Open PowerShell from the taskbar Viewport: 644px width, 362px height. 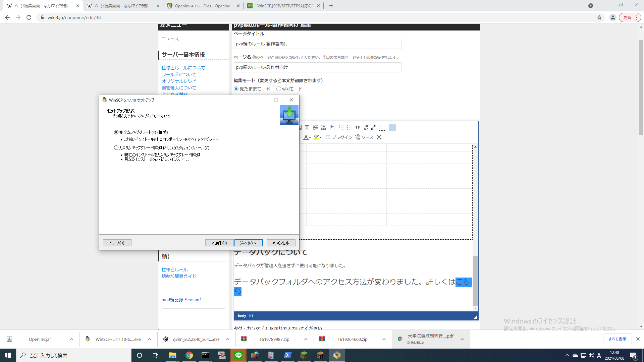(x=288, y=355)
